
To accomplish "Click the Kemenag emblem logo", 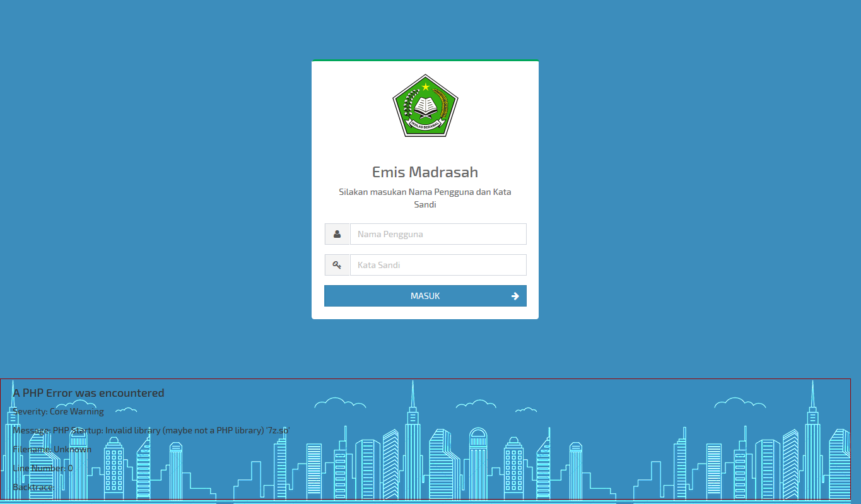I will (x=425, y=105).
